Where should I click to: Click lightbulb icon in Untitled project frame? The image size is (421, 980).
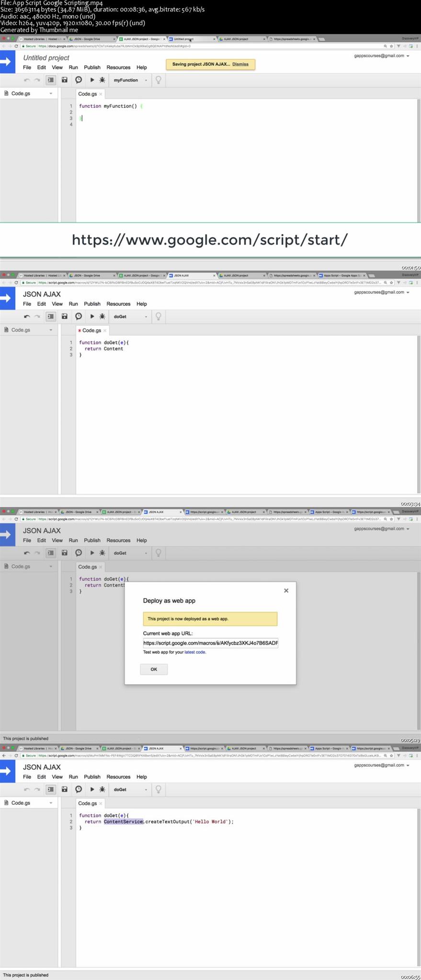(x=159, y=80)
